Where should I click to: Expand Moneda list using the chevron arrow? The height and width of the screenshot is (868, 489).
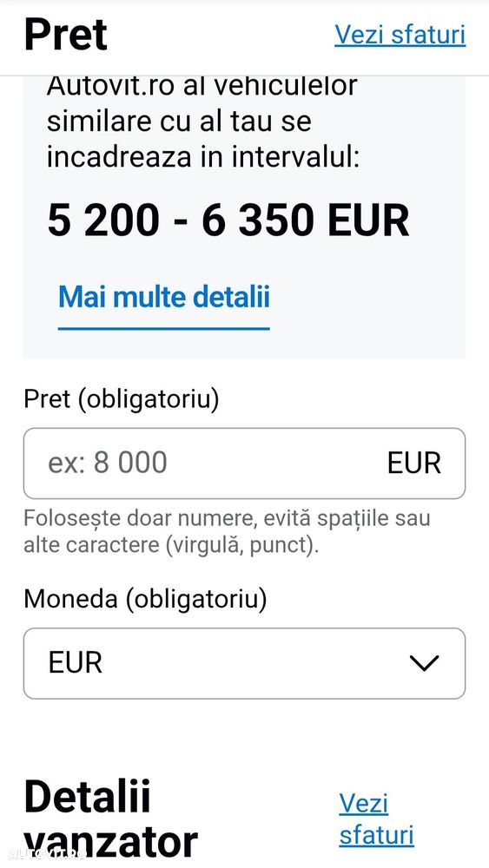(424, 663)
